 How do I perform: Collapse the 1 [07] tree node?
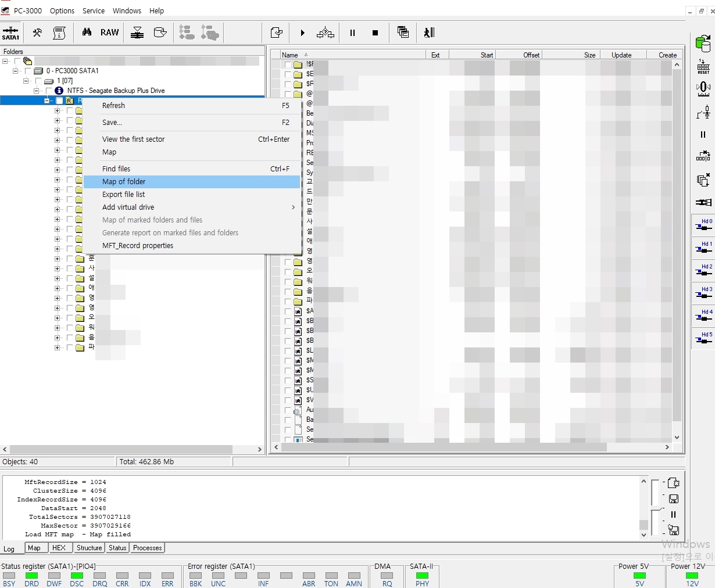click(26, 81)
